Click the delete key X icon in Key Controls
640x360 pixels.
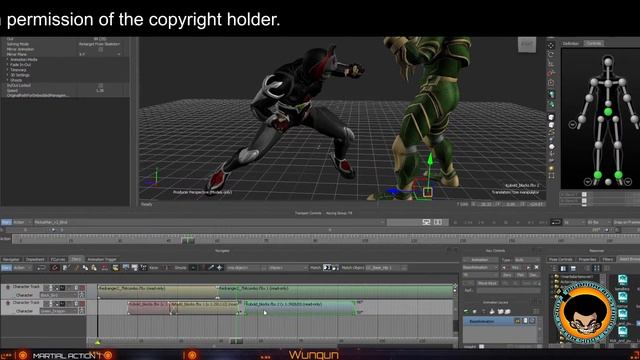coord(536,267)
